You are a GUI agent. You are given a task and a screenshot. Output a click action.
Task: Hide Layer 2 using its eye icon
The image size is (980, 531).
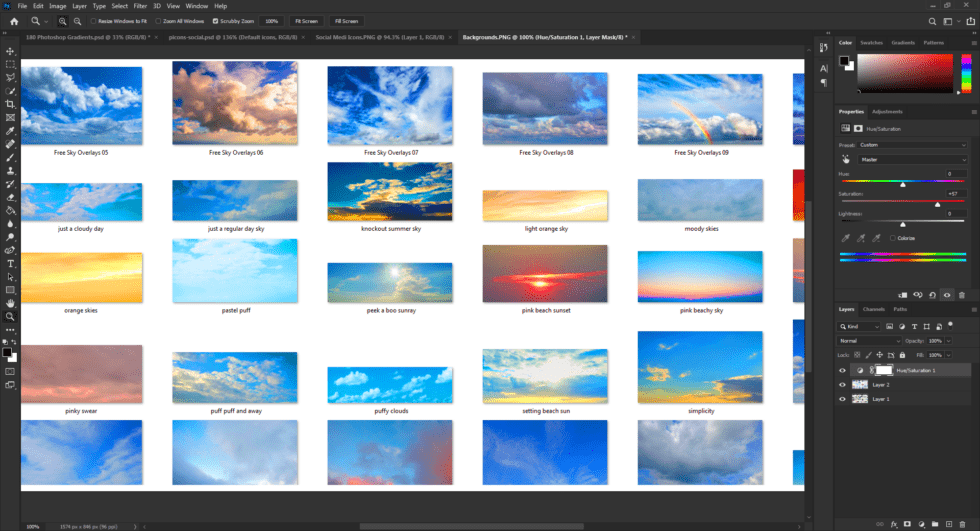[x=842, y=384]
